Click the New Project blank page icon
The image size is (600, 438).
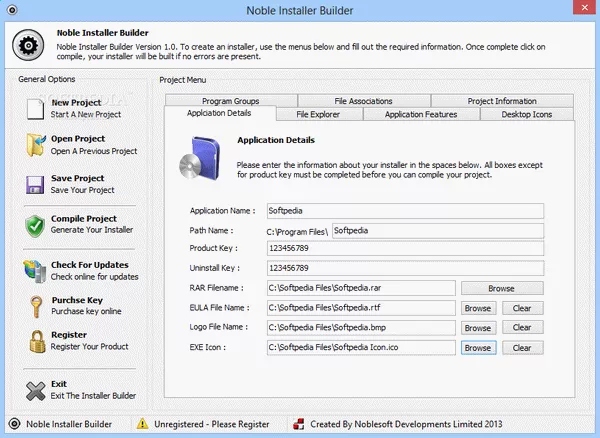pos(35,109)
